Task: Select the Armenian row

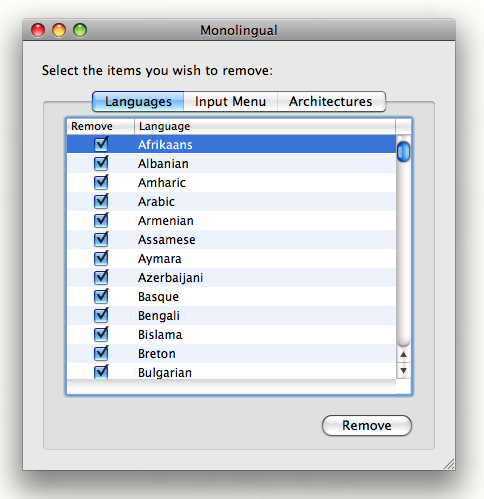Action: (231, 221)
